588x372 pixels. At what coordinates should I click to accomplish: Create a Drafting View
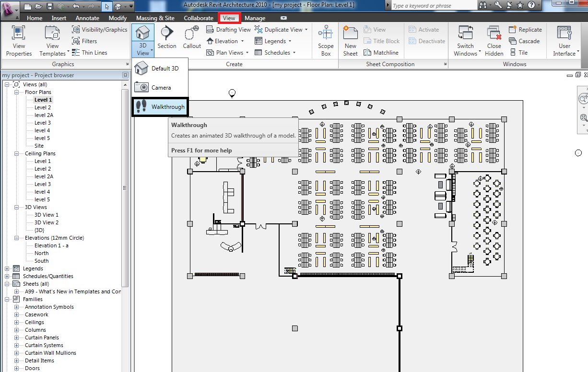pos(228,30)
